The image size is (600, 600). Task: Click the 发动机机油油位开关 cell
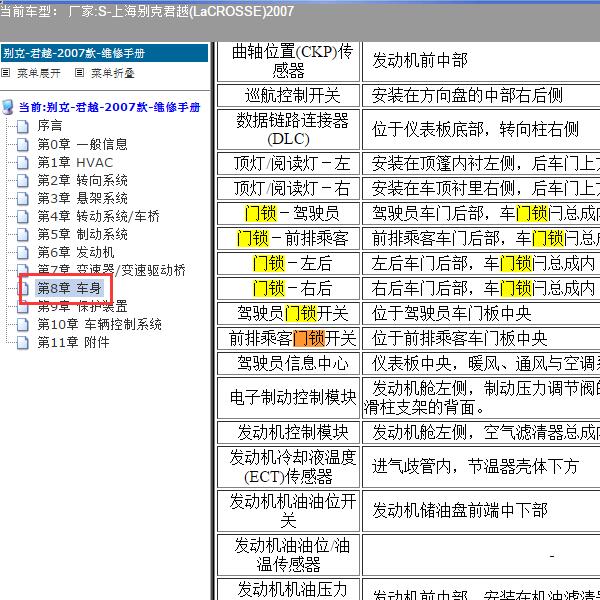click(289, 510)
